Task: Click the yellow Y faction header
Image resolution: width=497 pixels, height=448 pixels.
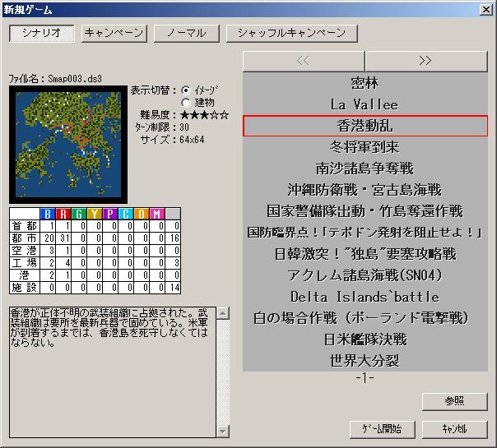Action: click(x=95, y=214)
